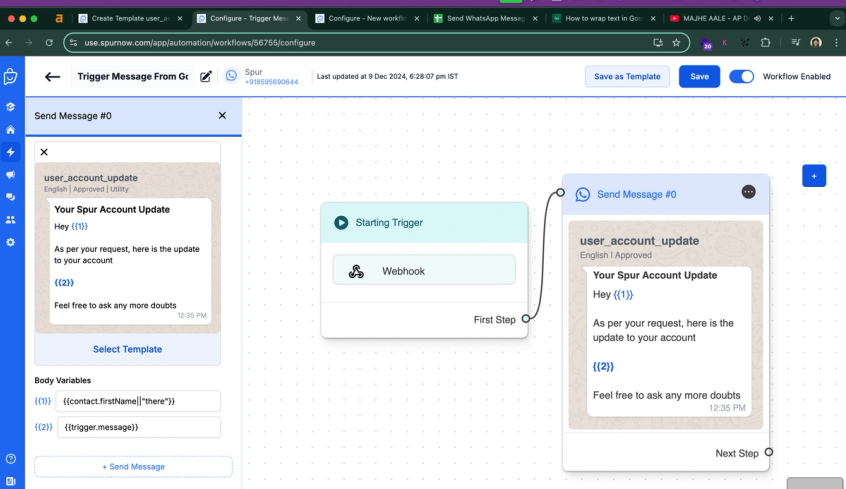Switch to Send WhatsApp Message sheets tab

click(x=486, y=18)
